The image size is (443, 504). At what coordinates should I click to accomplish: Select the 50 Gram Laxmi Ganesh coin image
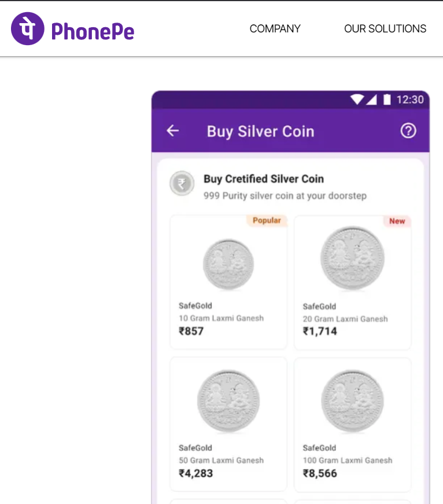click(228, 402)
